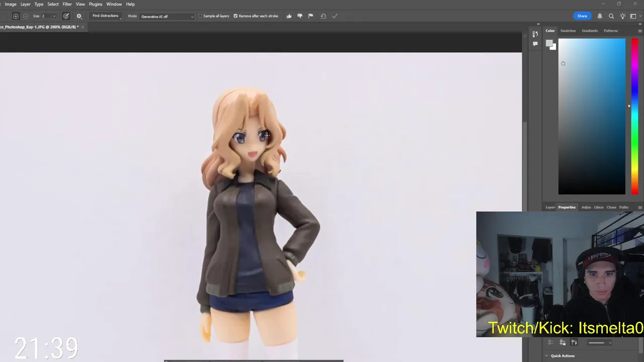Image resolution: width=644 pixels, height=362 pixels.
Task: Click the commit checkmark icon
Action: (335, 16)
